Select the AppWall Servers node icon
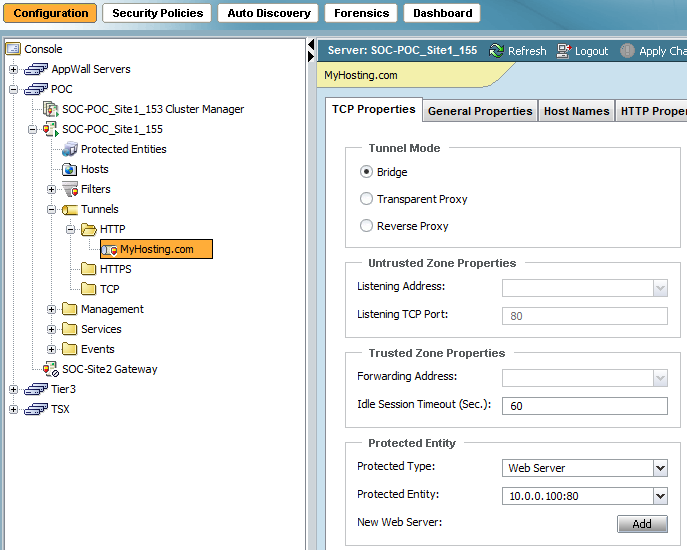 coord(37,69)
